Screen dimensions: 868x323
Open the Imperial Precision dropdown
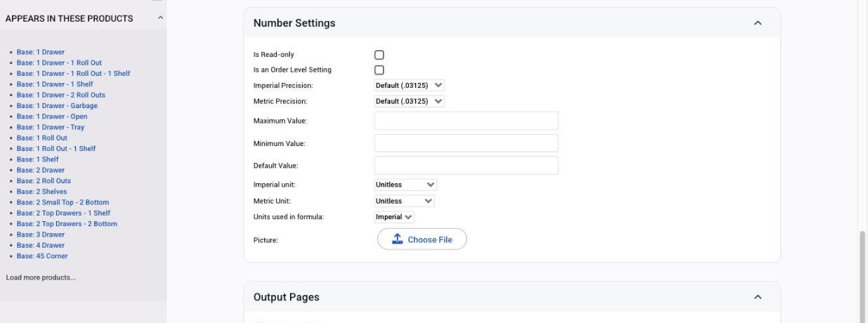coord(409,86)
